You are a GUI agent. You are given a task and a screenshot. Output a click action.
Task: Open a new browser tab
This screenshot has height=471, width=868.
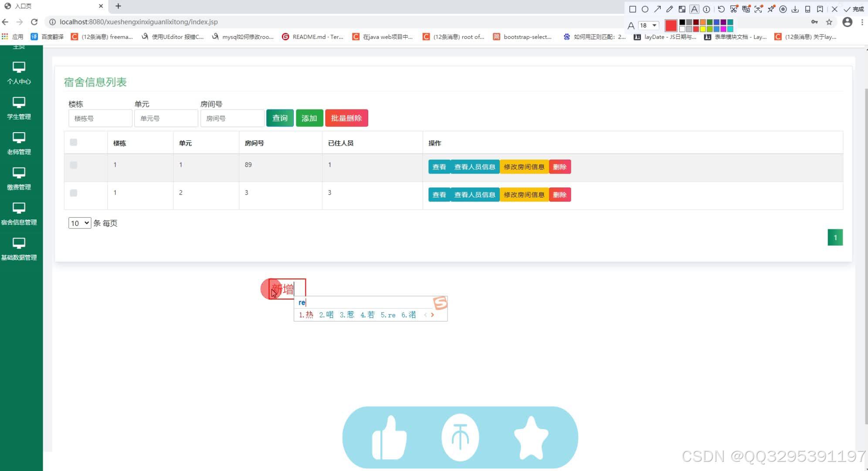[118, 6]
